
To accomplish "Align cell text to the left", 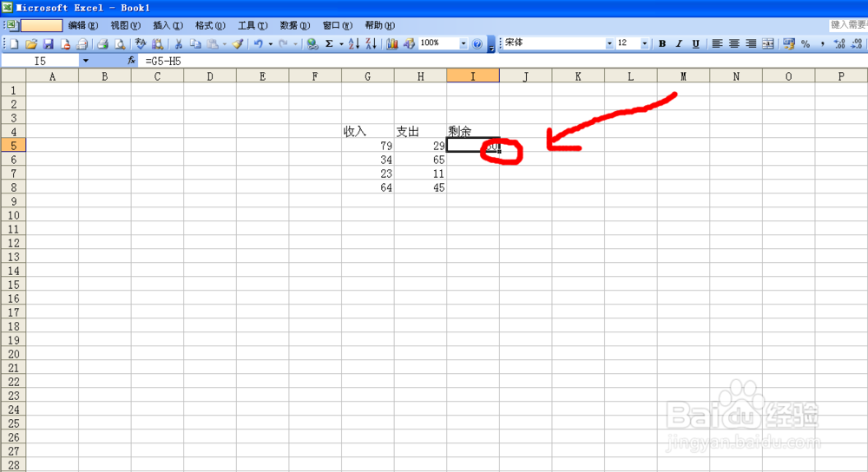I will (717, 43).
